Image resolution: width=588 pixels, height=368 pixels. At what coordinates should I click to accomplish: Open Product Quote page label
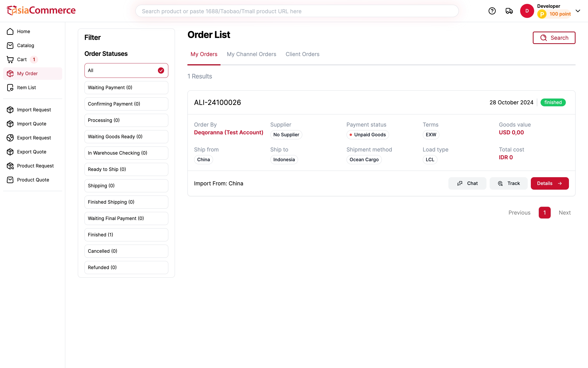pyautogui.click(x=33, y=180)
